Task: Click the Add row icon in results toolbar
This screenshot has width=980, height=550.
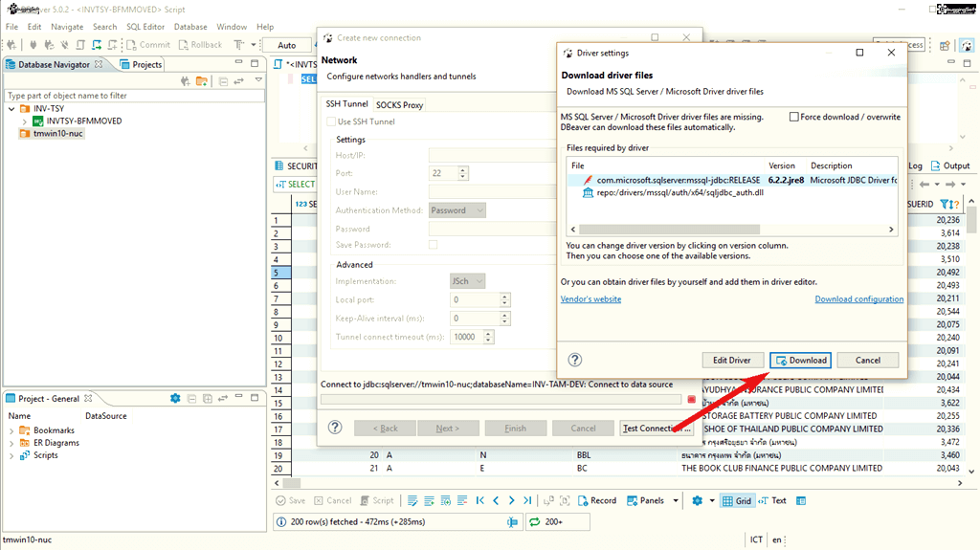Action: (430, 500)
